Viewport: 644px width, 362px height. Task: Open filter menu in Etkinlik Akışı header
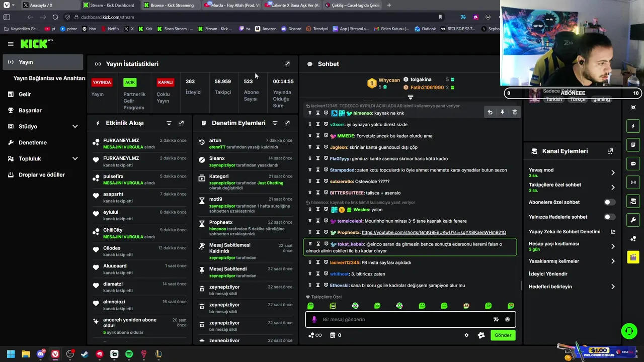point(169,123)
